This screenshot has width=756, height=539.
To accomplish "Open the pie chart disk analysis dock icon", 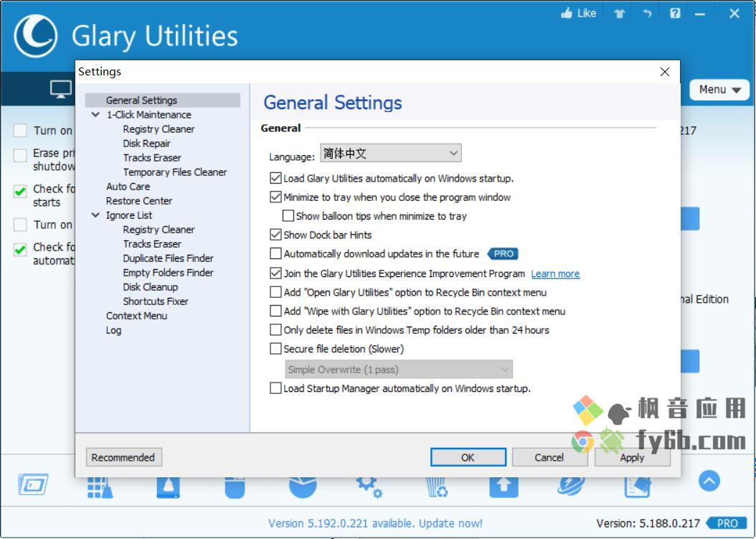I will point(303,487).
